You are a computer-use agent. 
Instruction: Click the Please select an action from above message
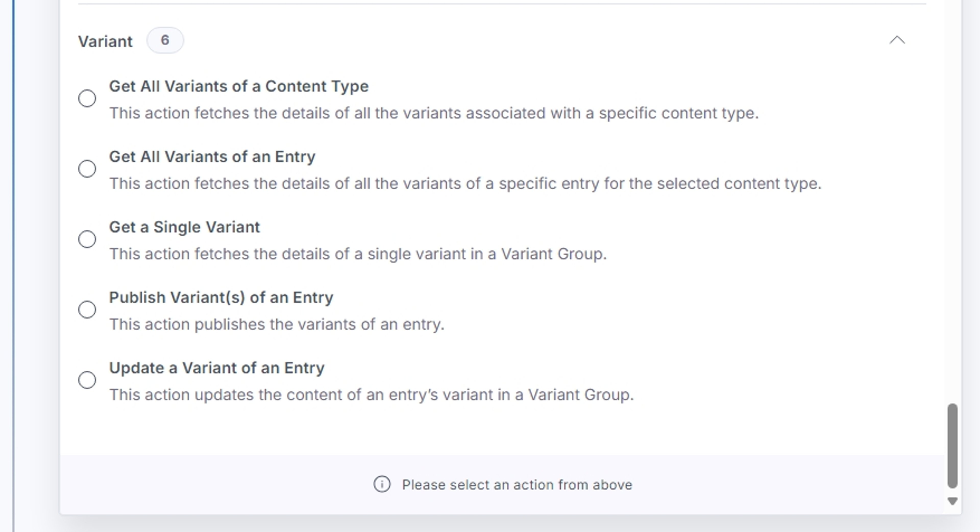pyautogui.click(x=517, y=485)
